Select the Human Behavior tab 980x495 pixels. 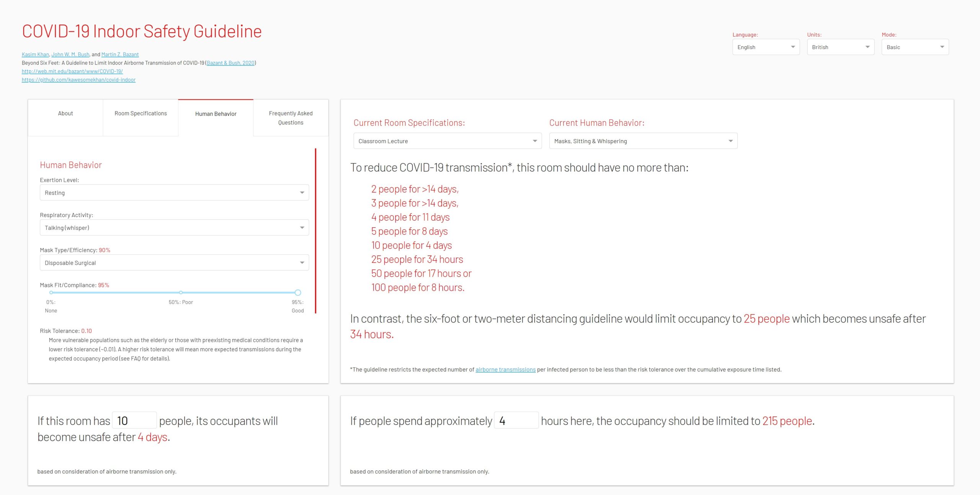point(215,113)
